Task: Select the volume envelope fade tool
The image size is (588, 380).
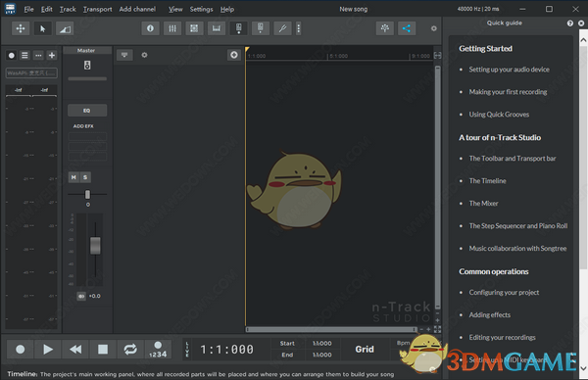Action: (65, 28)
